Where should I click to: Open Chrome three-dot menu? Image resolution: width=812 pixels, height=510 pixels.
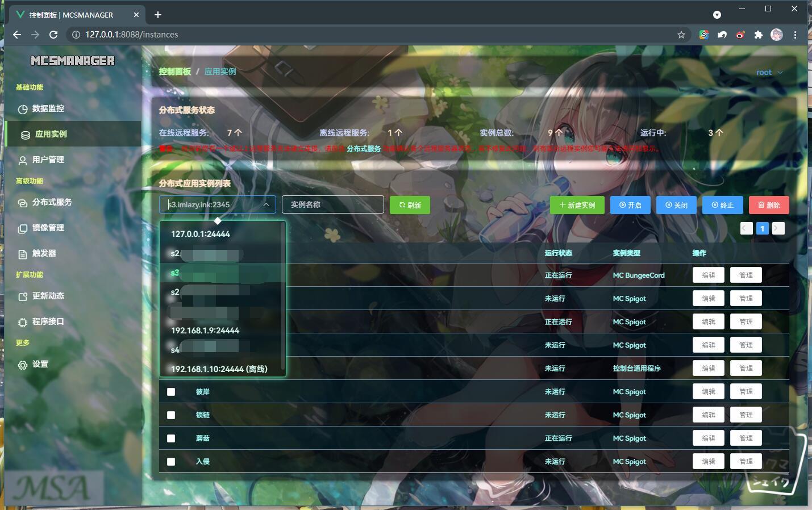coord(795,35)
